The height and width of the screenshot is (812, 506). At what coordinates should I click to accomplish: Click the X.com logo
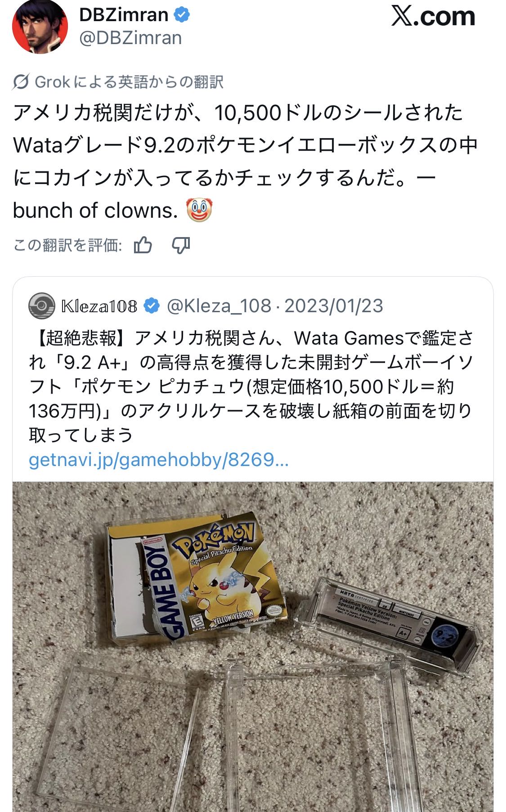[x=433, y=17]
